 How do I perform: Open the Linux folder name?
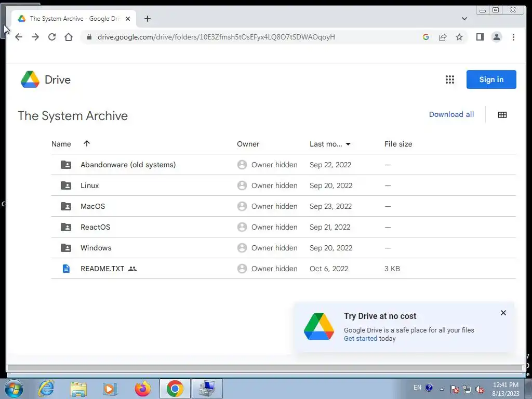coord(89,185)
